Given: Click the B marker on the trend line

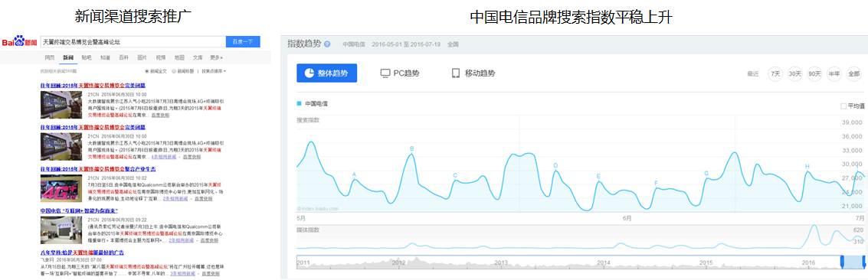Looking at the screenshot, I should 411,149.
